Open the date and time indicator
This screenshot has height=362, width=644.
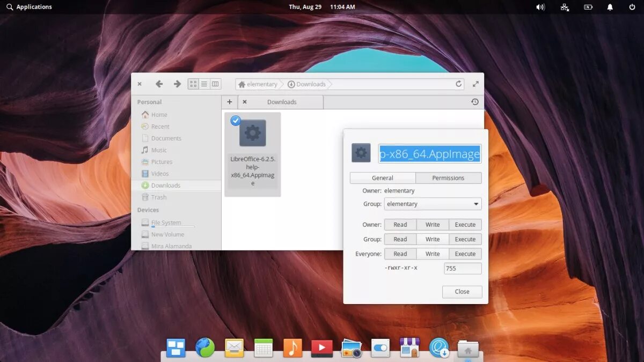[322, 7]
